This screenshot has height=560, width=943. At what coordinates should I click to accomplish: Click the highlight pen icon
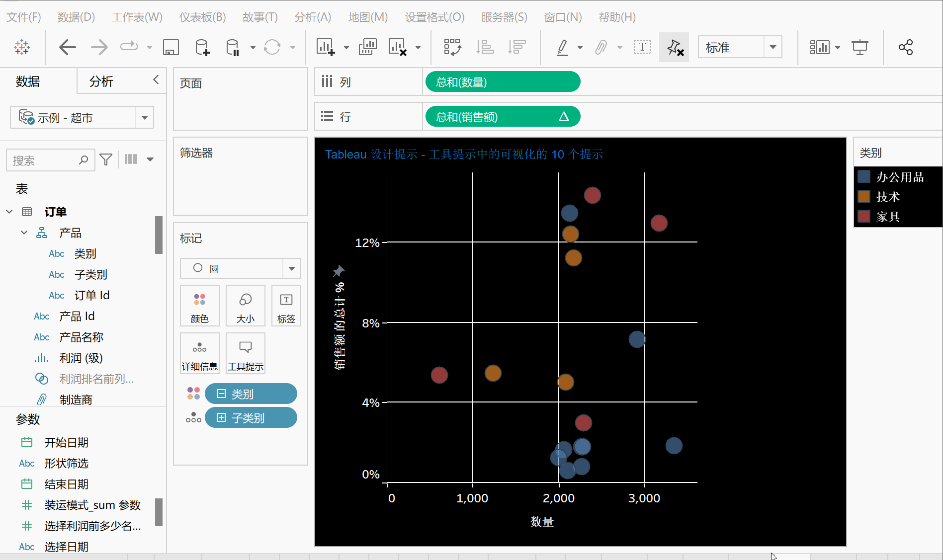click(562, 48)
